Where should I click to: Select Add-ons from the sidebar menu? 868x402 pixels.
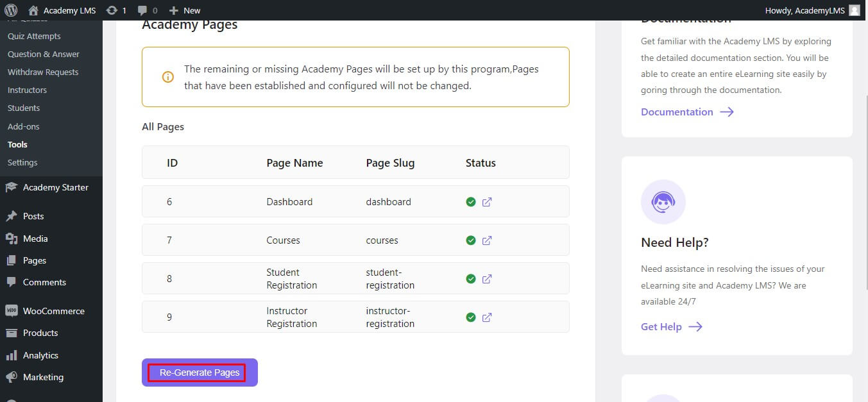tap(24, 126)
